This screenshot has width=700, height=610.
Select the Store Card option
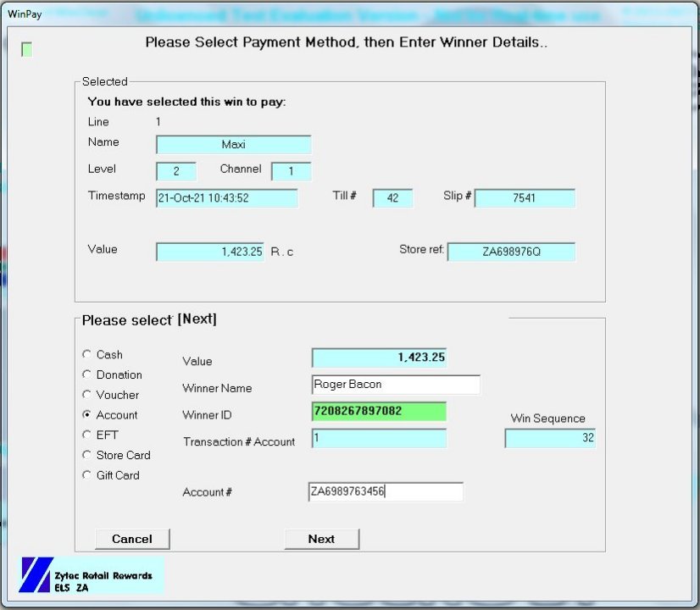click(x=86, y=455)
